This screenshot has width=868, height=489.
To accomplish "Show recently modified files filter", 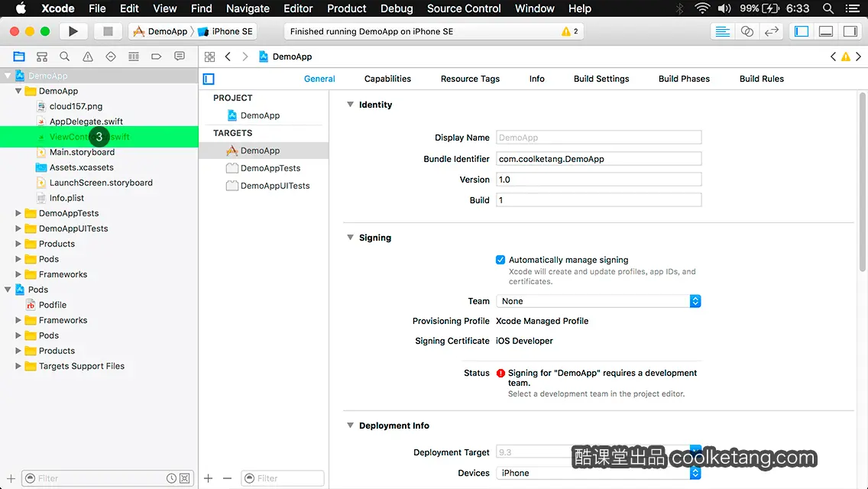I will click(x=172, y=478).
